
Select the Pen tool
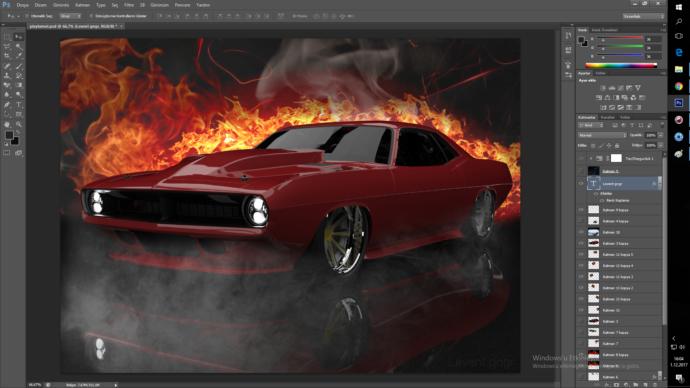[7, 105]
